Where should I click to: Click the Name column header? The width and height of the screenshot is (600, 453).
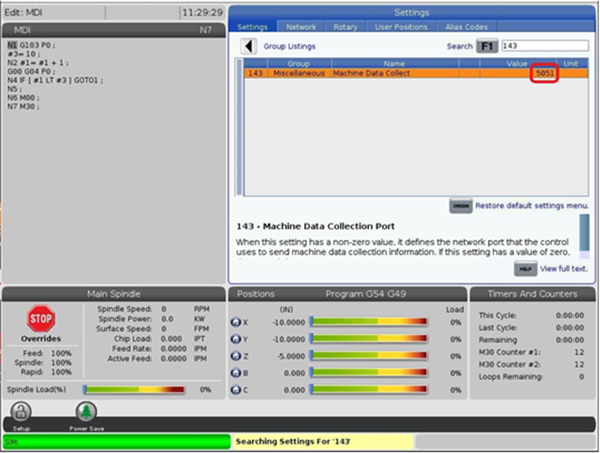[395, 64]
